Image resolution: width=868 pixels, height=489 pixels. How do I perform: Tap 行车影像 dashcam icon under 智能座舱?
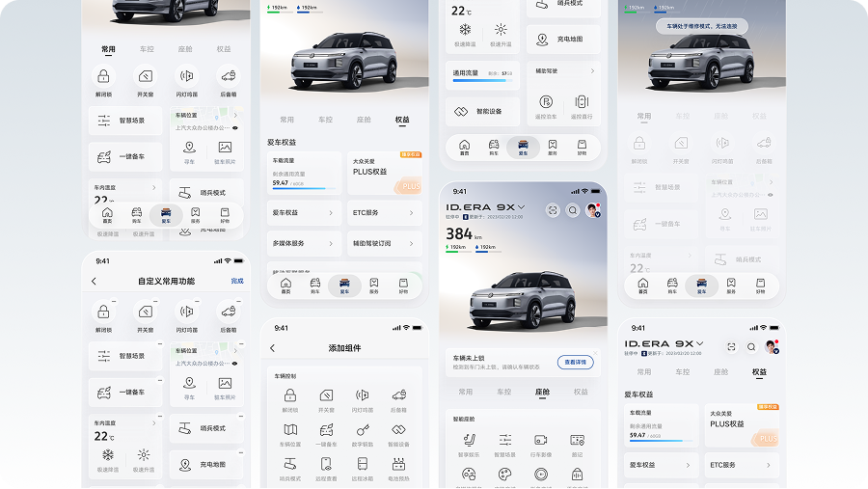[540, 441]
